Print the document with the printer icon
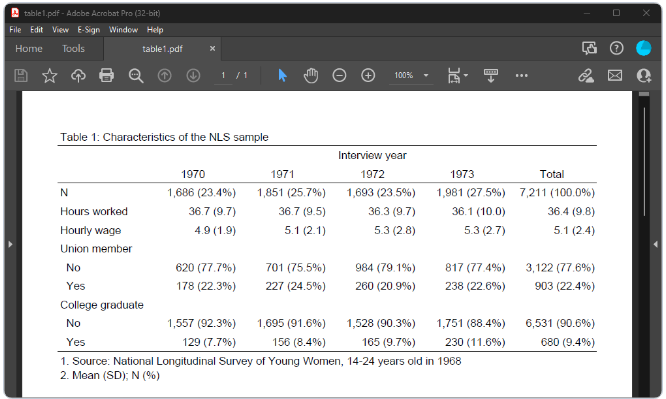The image size is (666, 399). [x=106, y=76]
